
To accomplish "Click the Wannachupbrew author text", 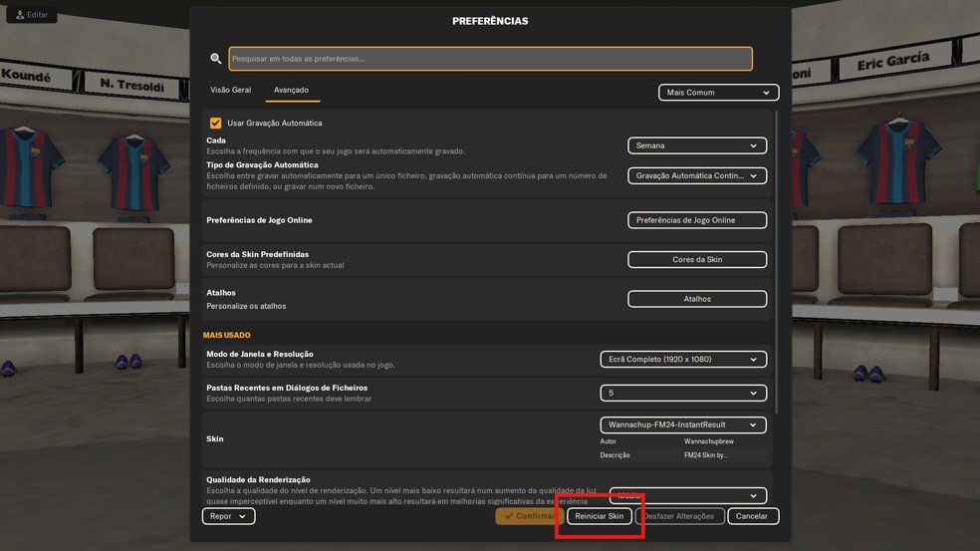I will coord(709,441).
